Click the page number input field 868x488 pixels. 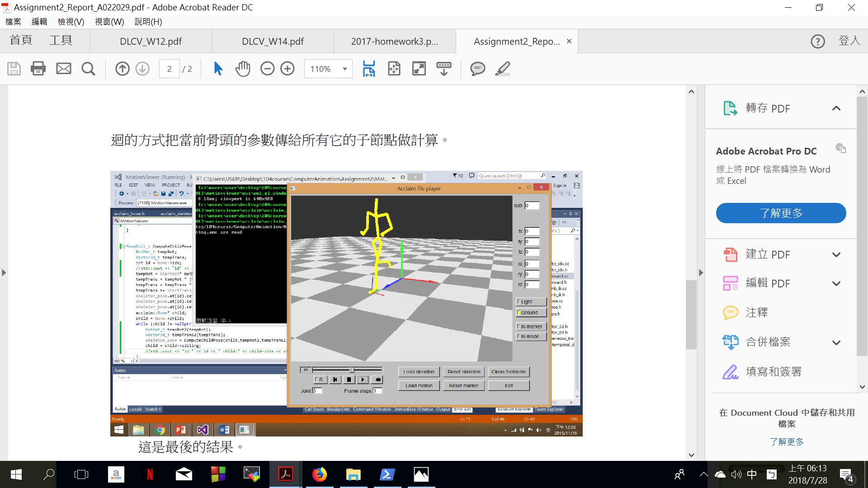[x=170, y=69]
